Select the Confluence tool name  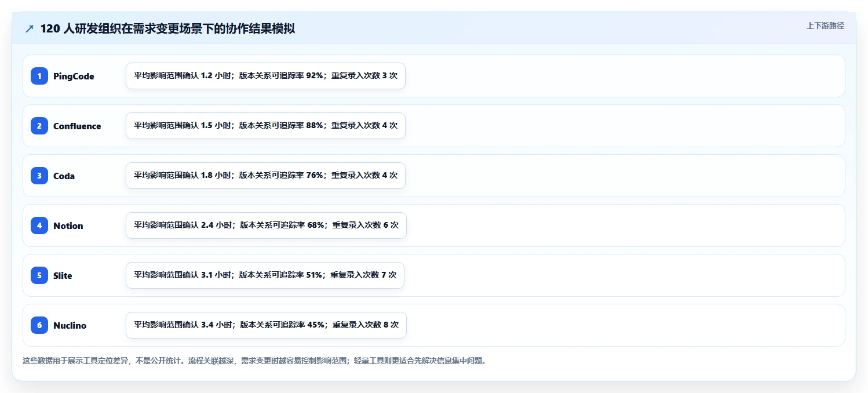tap(77, 126)
